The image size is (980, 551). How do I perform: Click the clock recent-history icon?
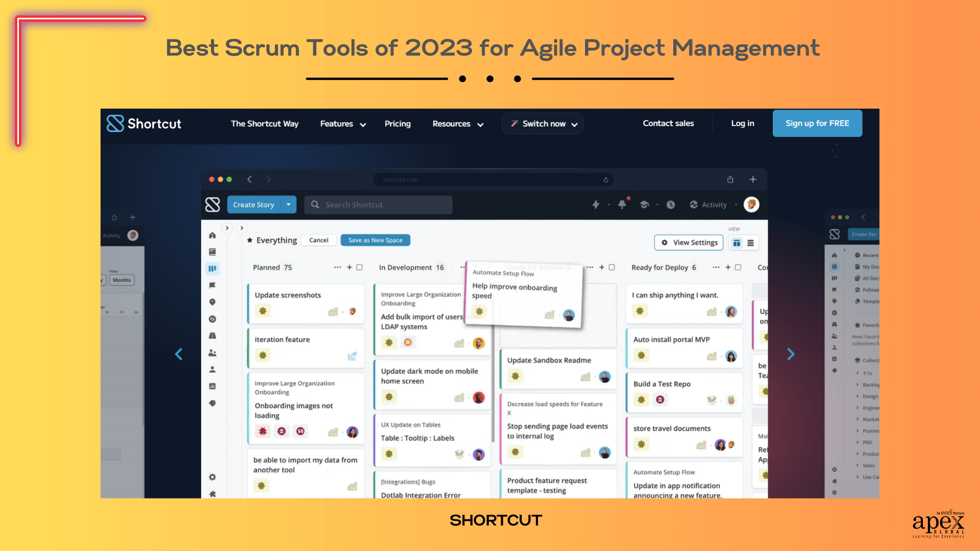671,205
